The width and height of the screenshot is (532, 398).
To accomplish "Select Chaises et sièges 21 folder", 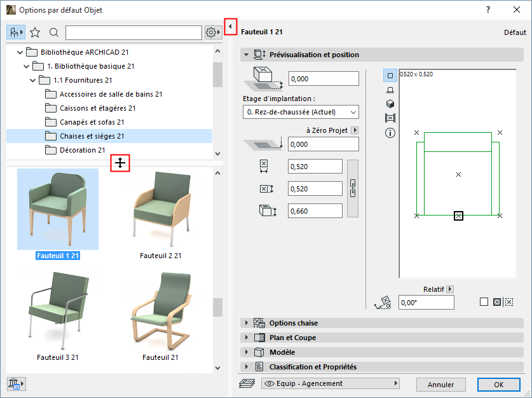I will tap(109, 136).
